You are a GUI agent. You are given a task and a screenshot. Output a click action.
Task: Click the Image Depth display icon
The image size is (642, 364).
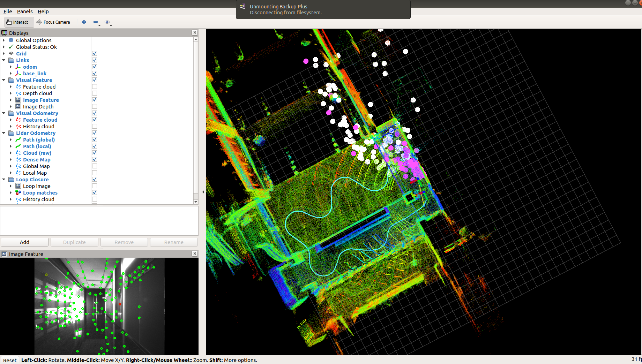pos(18,106)
